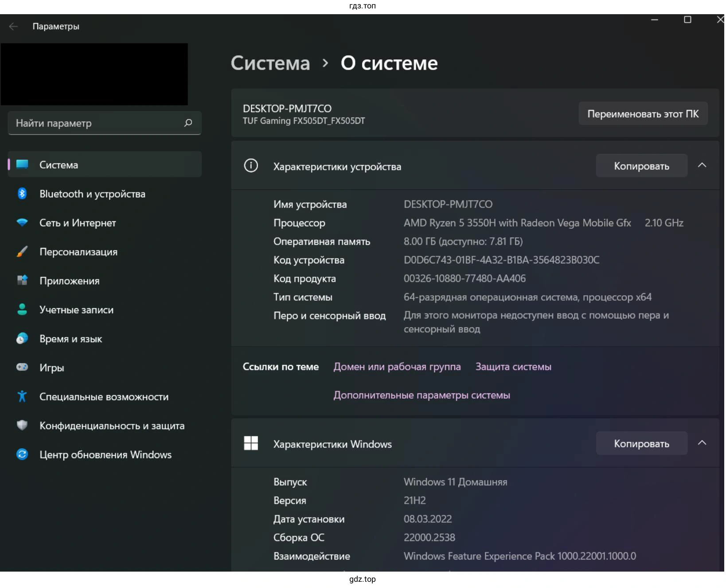The width and height of the screenshot is (726, 588).
Task: Click the blacked-out profile area in sidebar
Action: (94, 74)
